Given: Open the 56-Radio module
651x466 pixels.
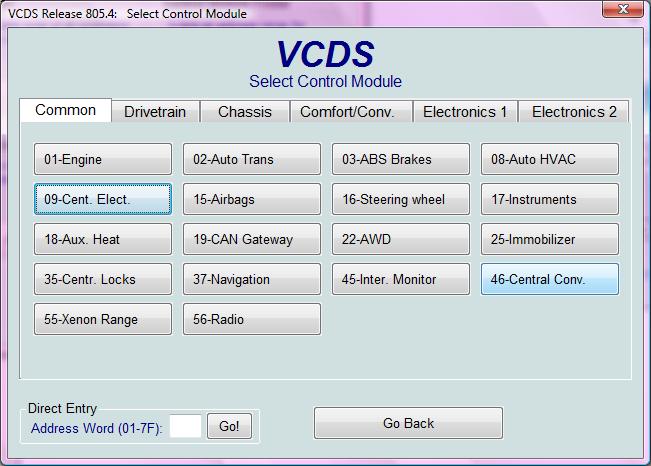Looking at the screenshot, I should [x=252, y=319].
